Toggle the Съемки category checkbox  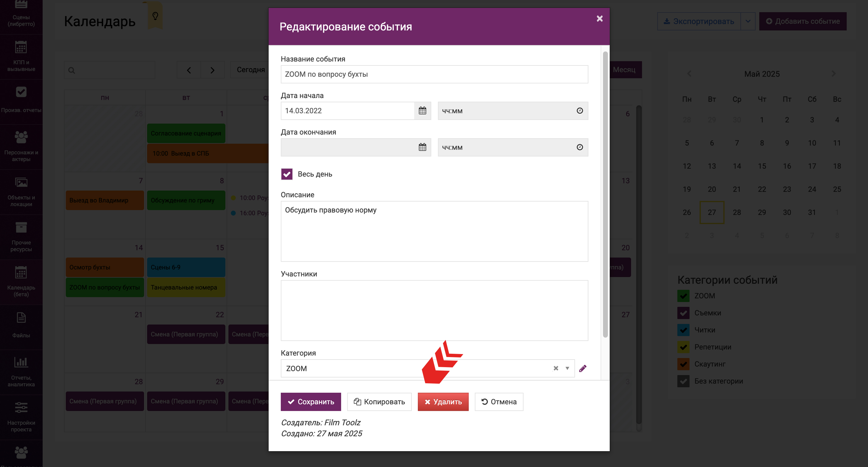pyautogui.click(x=683, y=313)
